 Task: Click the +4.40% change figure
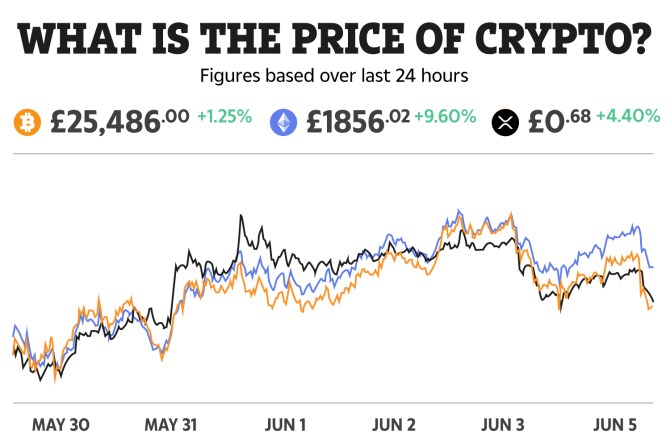pyautogui.click(x=628, y=116)
